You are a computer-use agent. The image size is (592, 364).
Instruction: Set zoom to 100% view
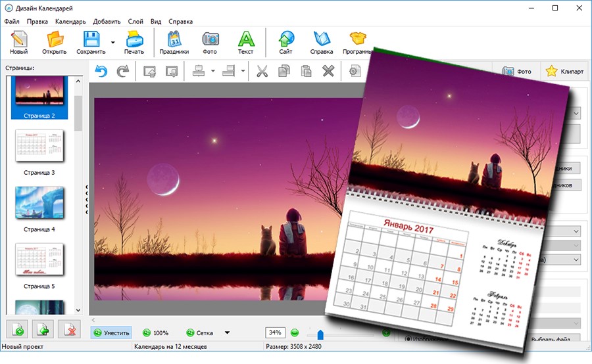pos(155,332)
